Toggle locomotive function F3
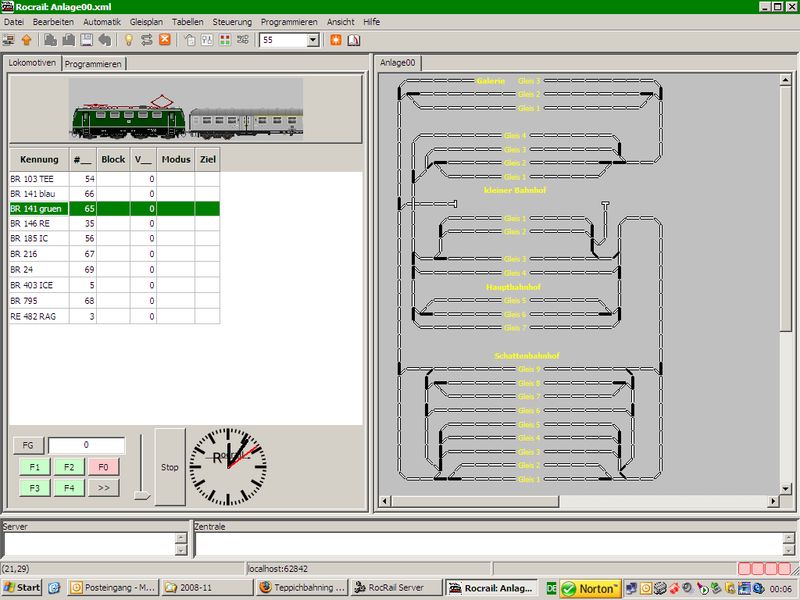The height and width of the screenshot is (600, 800). [x=35, y=488]
